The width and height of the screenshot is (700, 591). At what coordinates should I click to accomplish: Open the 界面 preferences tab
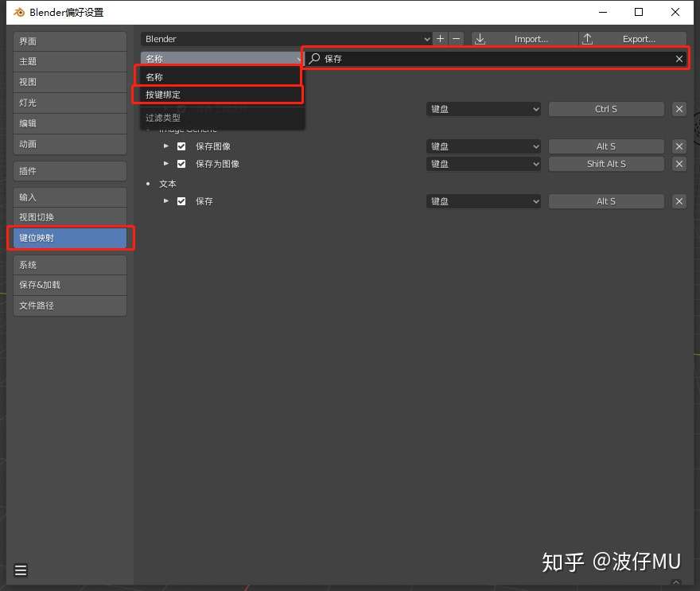coord(70,41)
